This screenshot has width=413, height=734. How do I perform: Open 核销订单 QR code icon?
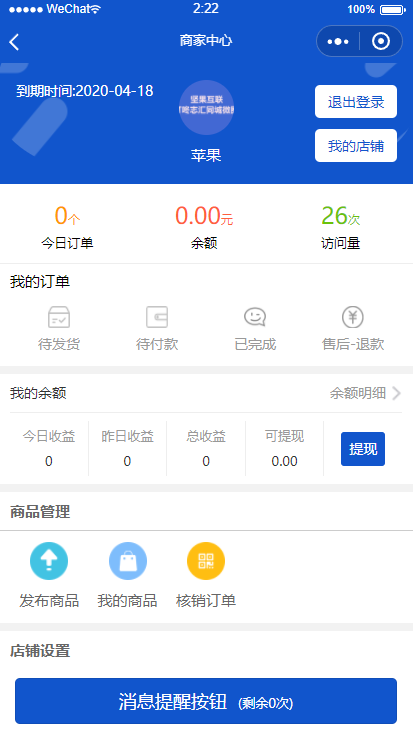pos(206,561)
